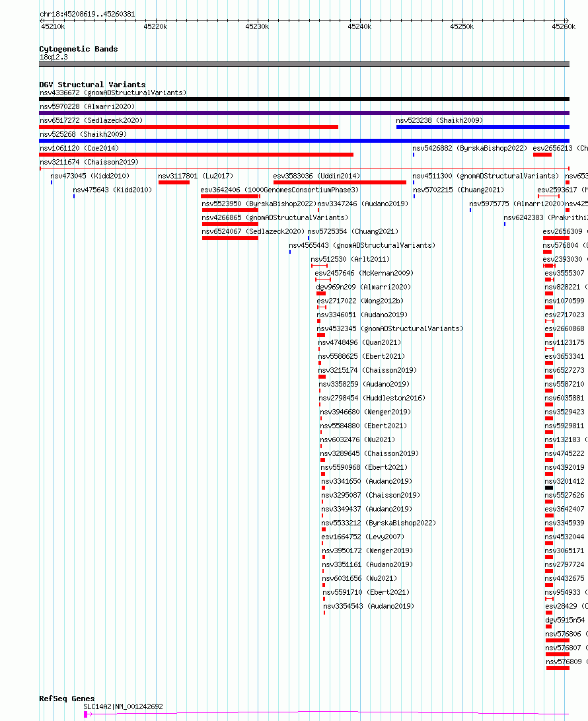This screenshot has height=721, width=588.
Task: Click the nsv4336672 gnomADStructuralVariants label
Action: (x=113, y=93)
